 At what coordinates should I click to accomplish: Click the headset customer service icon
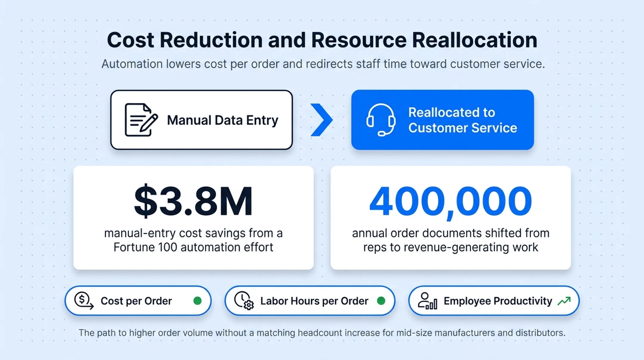[x=381, y=120]
